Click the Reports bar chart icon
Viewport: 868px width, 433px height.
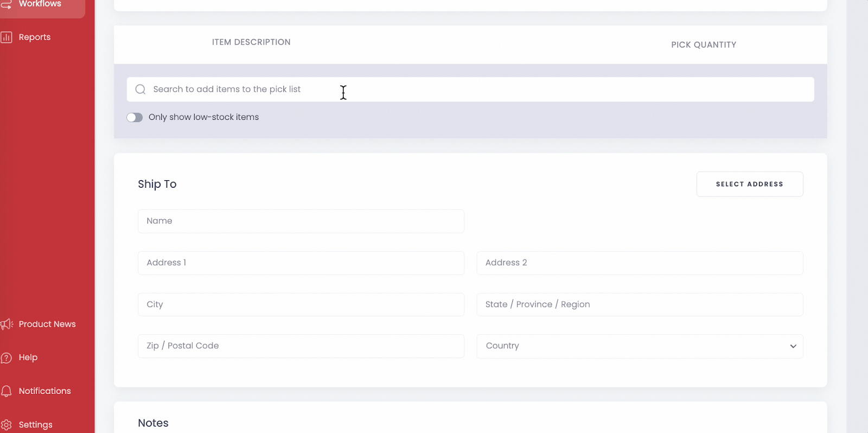(6, 37)
